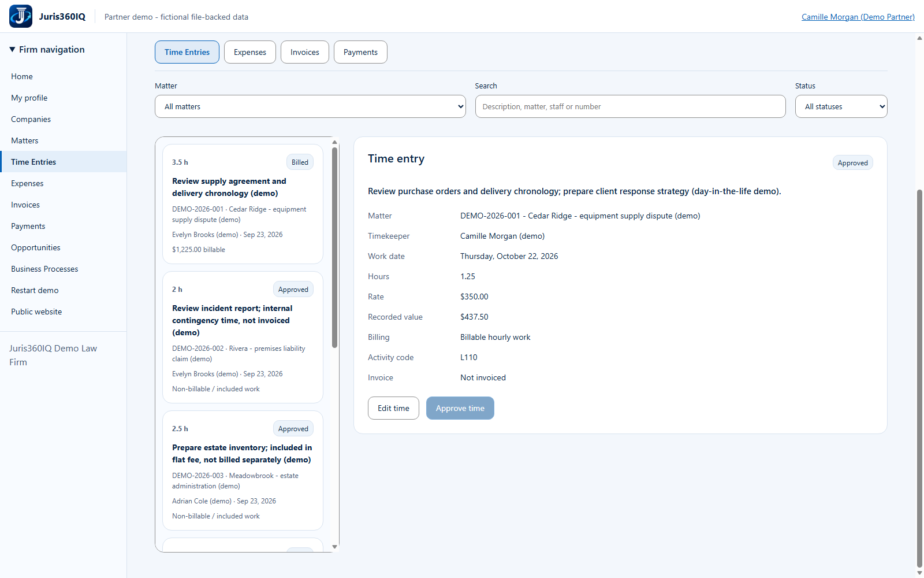
Task: Click the Approved badge in Time entry panel
Action: tap(852, 163)
